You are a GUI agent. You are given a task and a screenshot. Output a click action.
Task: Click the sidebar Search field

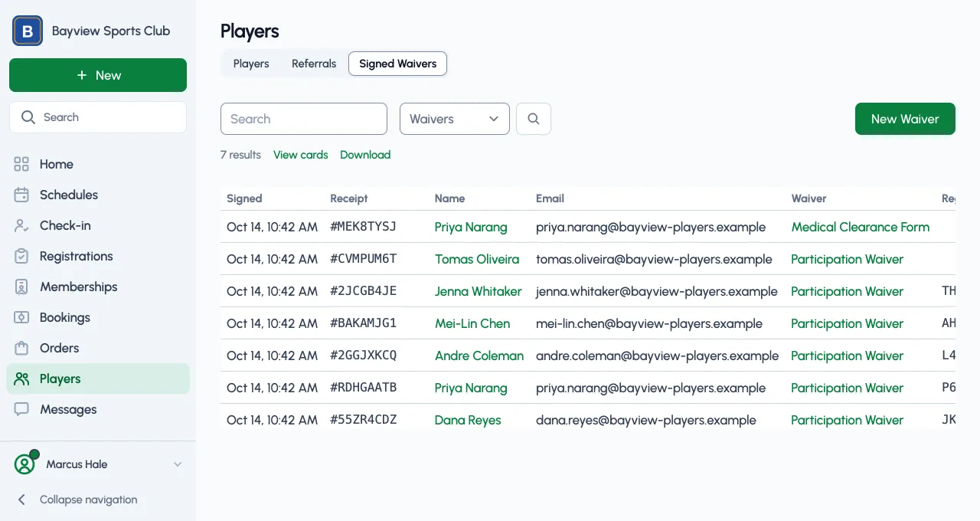pyautogui.click(x=98, y=117)
